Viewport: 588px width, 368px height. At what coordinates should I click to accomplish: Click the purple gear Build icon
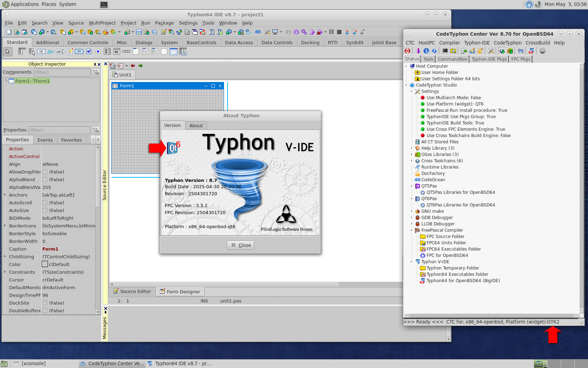296,32
